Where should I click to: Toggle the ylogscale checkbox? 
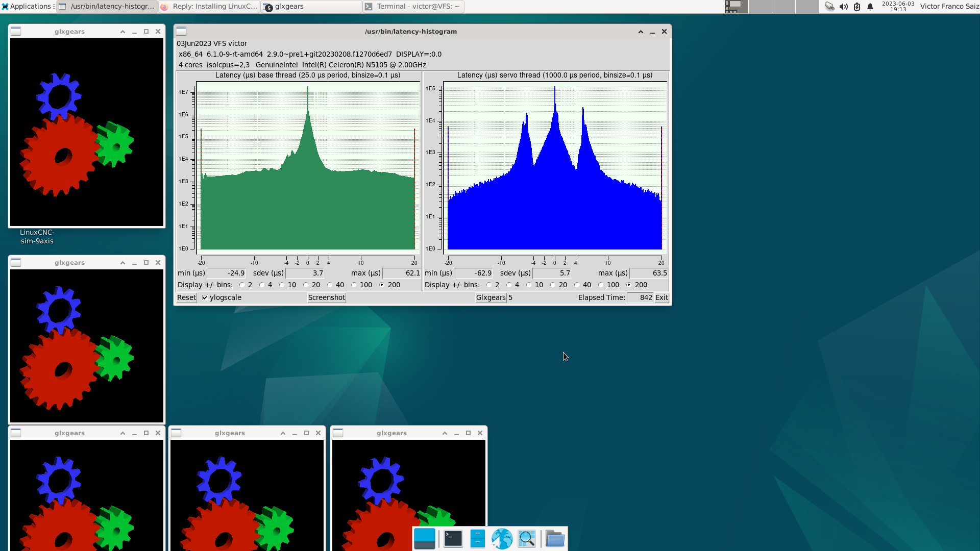coord(205,297)
